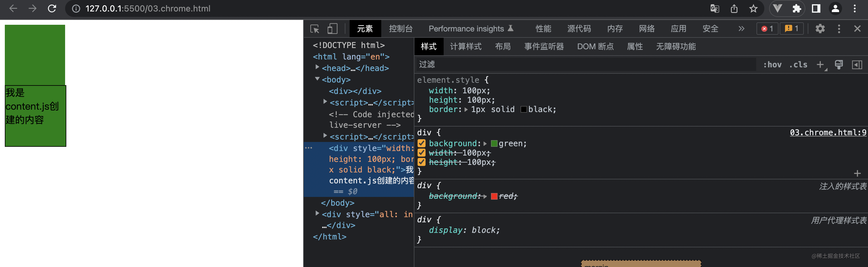Viewport: 868px width, 267px height.
Task: Reload the page in the browser
Action: 52,8
